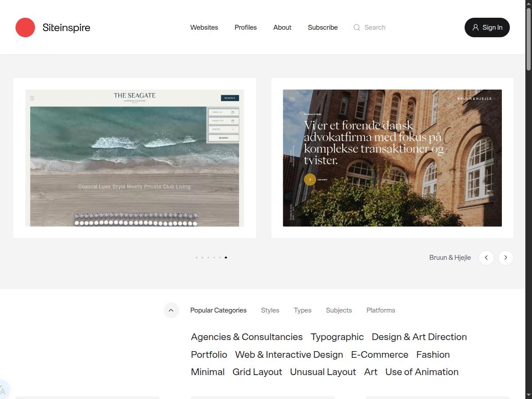Click the red Siteinspire logo circle
The image size is (532, 399).
pos(25,27)
